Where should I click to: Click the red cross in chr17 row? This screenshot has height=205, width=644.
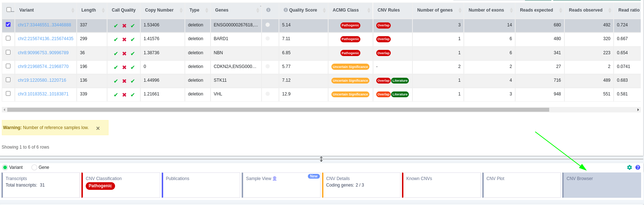(x=124, y=26)
